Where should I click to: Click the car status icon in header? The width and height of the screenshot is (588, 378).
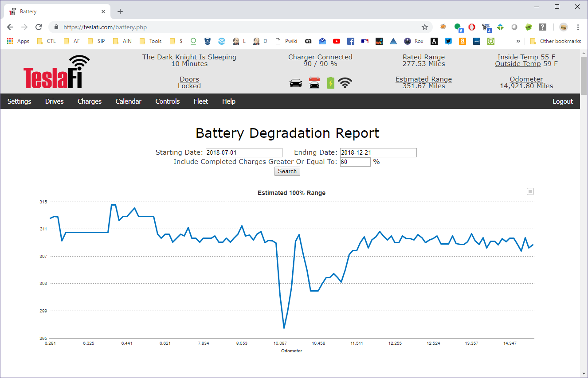pos(295,83)
